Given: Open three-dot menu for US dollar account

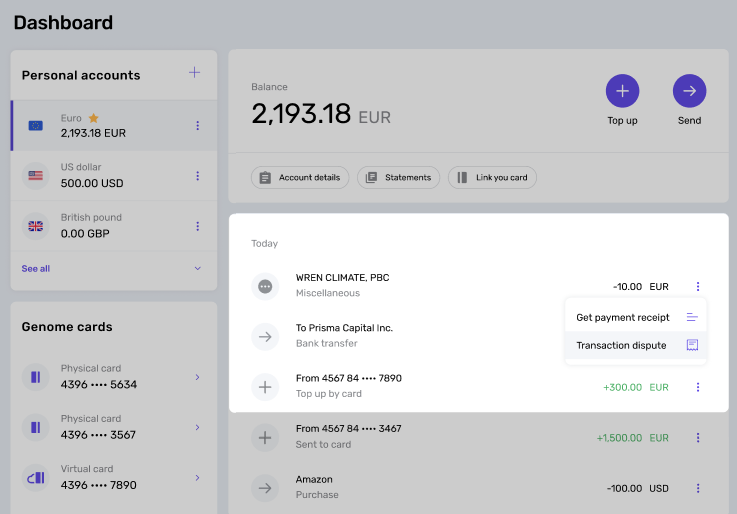Looking at the screenshot, I should [x=197, y=176].
